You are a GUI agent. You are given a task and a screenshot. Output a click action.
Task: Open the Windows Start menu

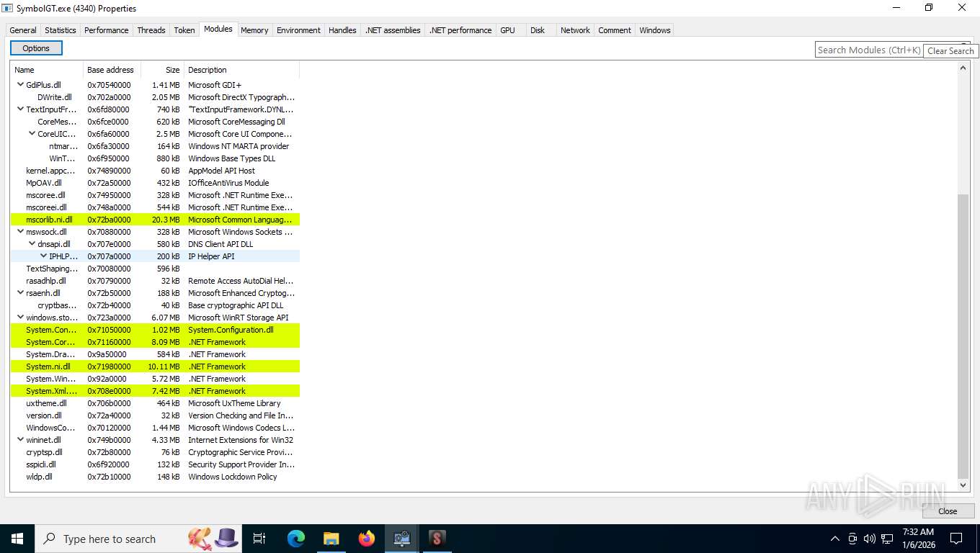(x=17, y=539)
